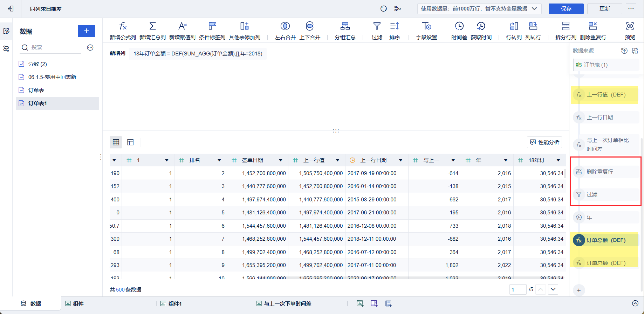
Task: Select the 上一行日期 step
Action: click(606, 118)
